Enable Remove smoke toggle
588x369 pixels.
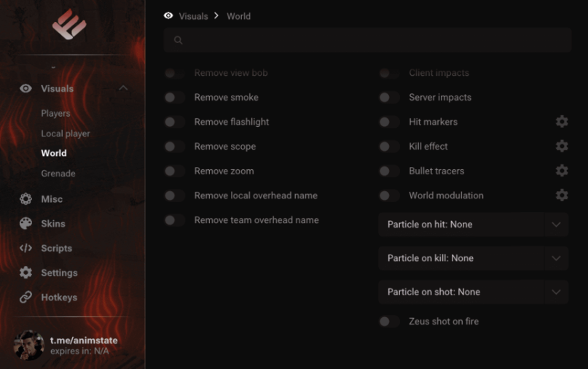click(x=174, y=97)
